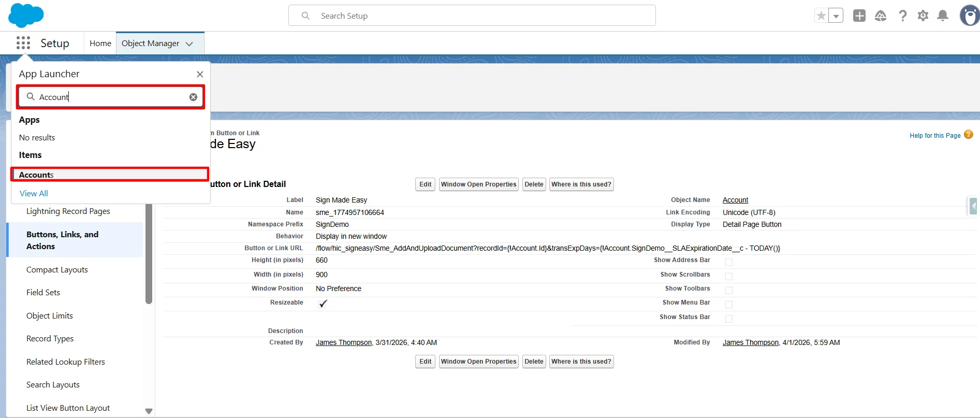Click the top Where is this used? button
980x418 pixels.
(x=581, y=184)
